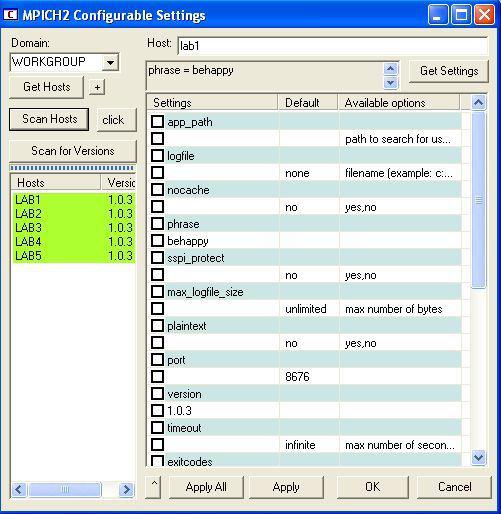This screenshot has height=514, width=501.
Task: Close the MPICH2 Configurable Settings window
Action: click(x=484, y=15)
